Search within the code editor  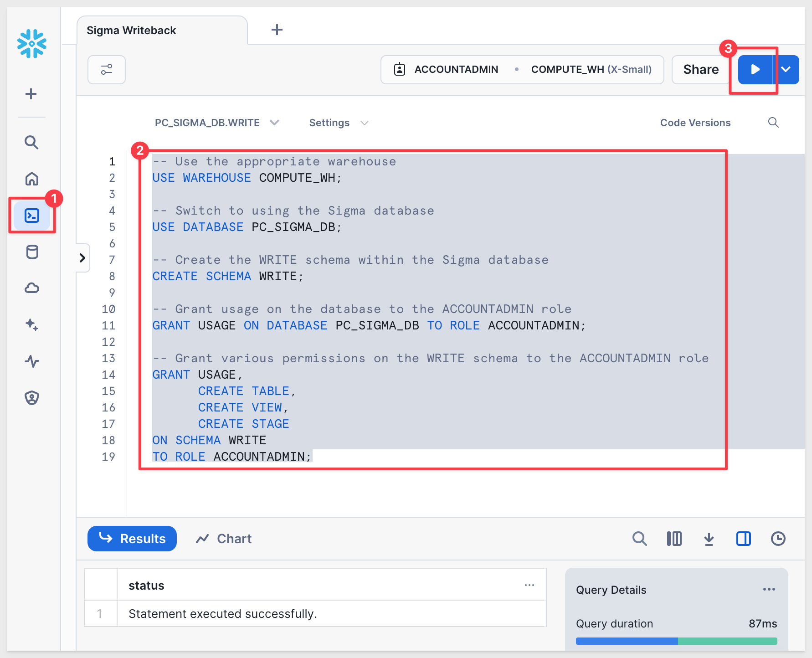[x=773, y=123]
